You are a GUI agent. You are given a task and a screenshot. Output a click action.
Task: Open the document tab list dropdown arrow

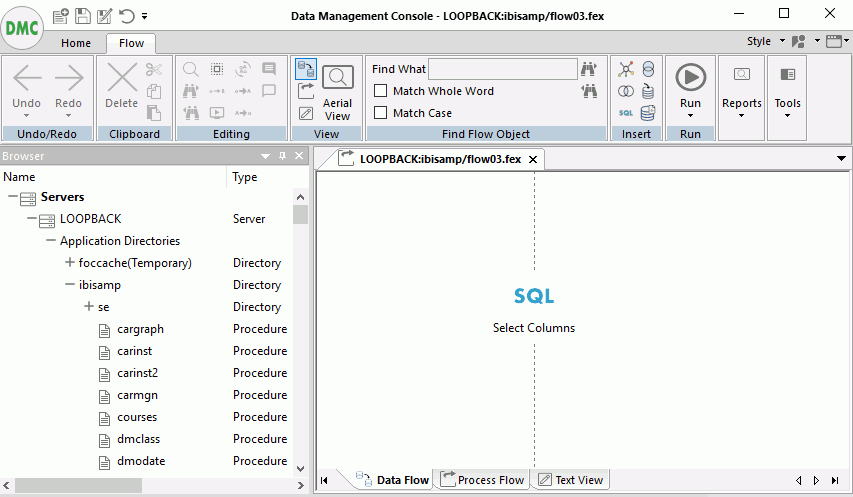(841, 159)
